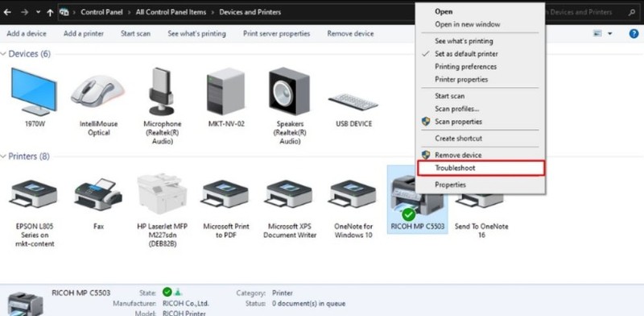Expand the Control Panel breadcrumb chevron
The image size is (644, 316).
point(129,12)
